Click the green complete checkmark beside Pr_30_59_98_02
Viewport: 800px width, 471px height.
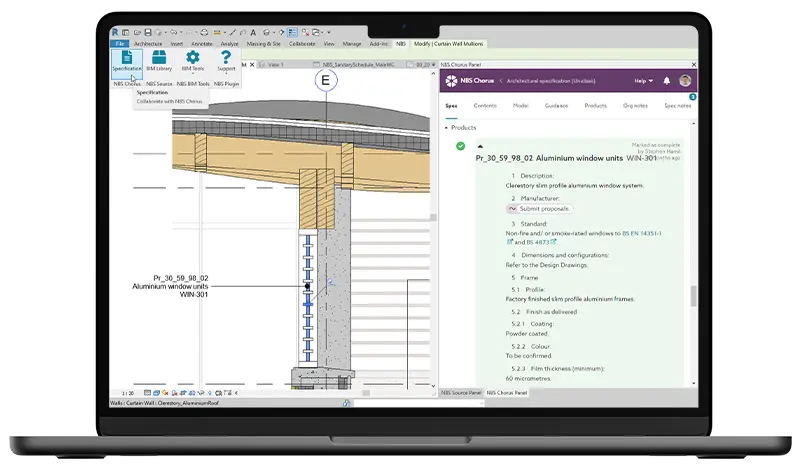[460, 146]
